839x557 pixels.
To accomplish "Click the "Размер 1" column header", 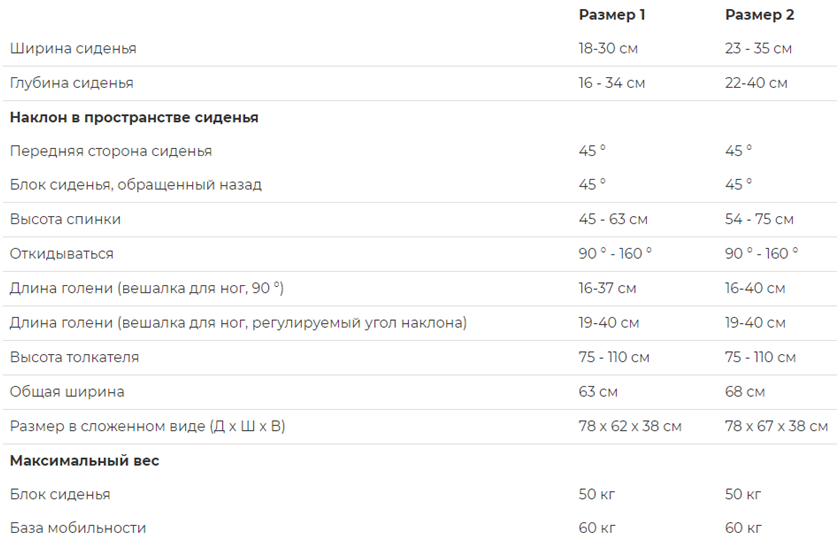I will (611, 14).
